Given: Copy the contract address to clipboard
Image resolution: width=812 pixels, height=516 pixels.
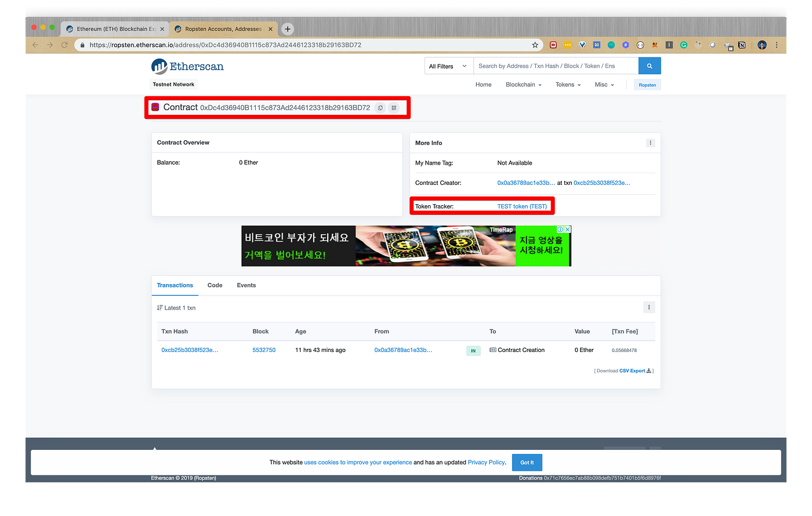Looking at the screenshot, I should click(380, 108).
